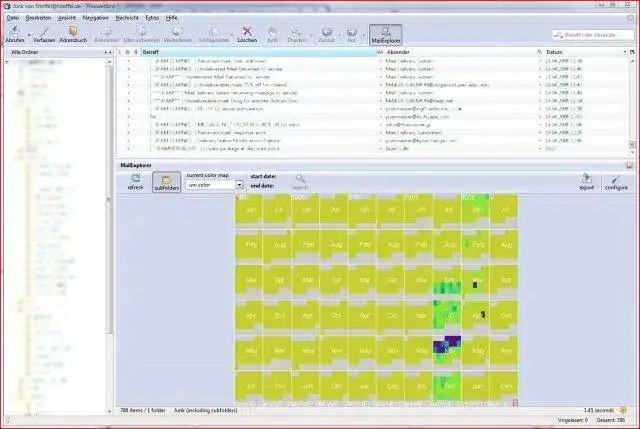Select the green Dec cell in calendar
The image size is (640, 429).
click(x=447, y=385)
